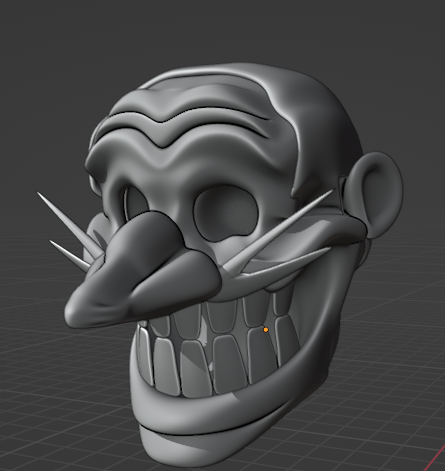Click the orange origin dot on the teeth
Image resolution: width=445 pixels, height=471 pixels.
click(266, 330)
